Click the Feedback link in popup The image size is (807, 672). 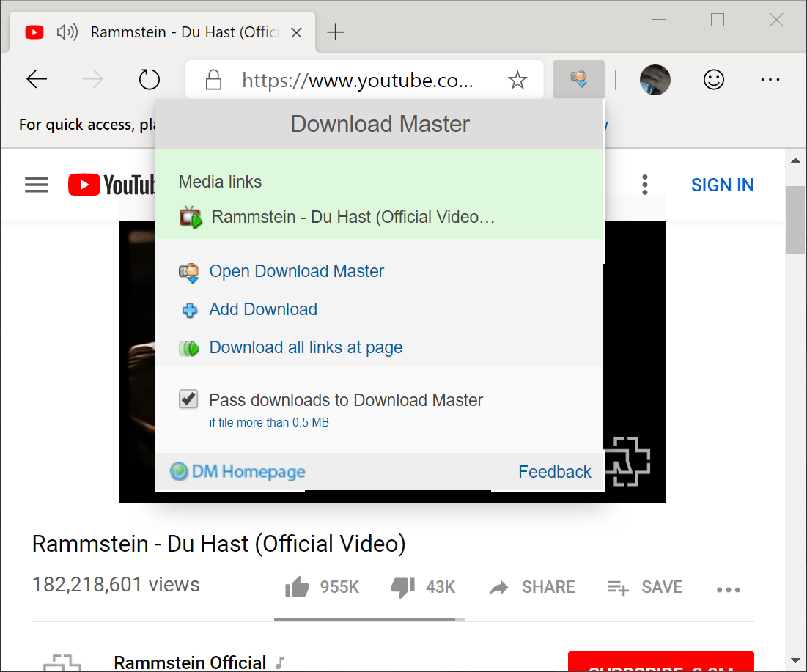coord(554,472)
